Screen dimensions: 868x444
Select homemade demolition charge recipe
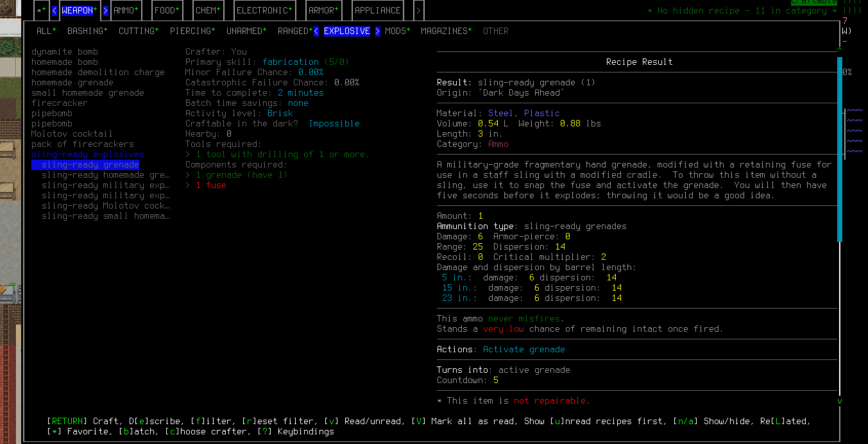coord(98,72)
